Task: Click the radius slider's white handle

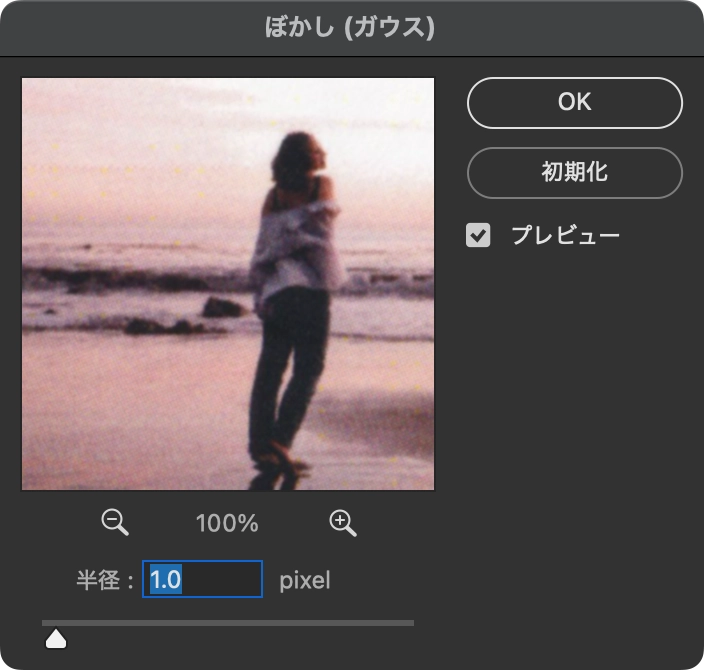Action: coord(56,639)
